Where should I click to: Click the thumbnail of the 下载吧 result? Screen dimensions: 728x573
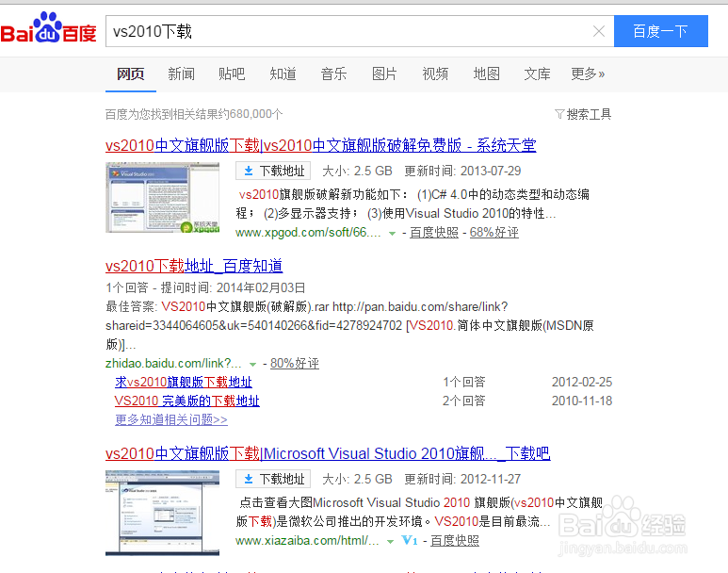(162, 513)
